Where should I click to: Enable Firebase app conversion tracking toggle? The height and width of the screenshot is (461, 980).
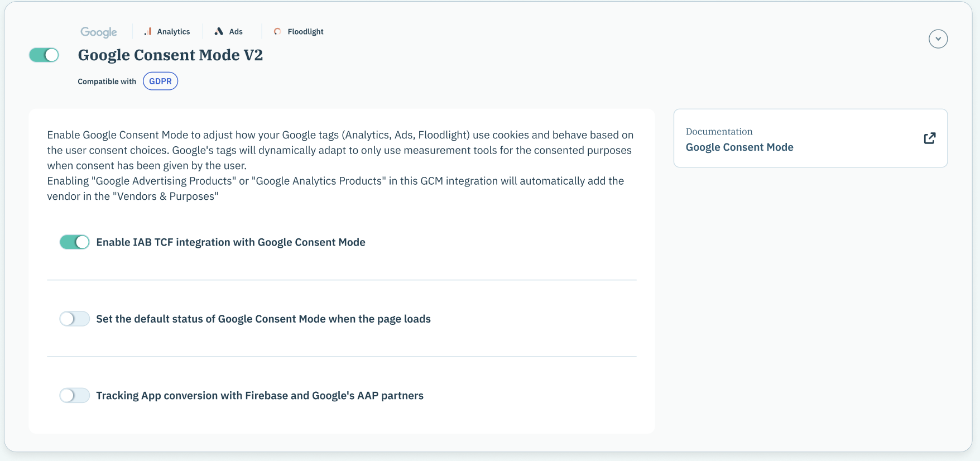75,396
